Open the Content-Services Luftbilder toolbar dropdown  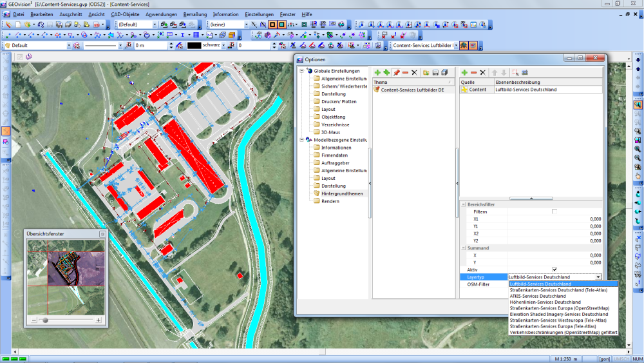(x=456, y=46)
